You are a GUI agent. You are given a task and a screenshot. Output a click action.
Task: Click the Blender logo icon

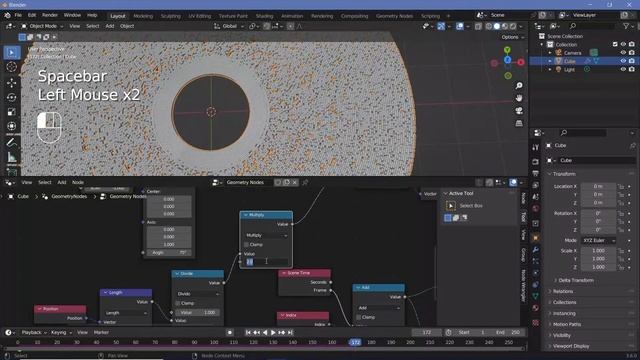click(x=7, y=15)
